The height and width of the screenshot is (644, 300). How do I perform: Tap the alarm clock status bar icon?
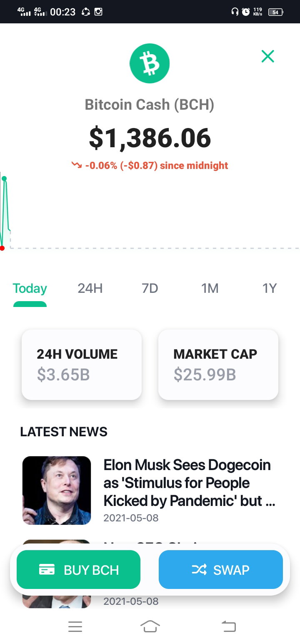246,12
